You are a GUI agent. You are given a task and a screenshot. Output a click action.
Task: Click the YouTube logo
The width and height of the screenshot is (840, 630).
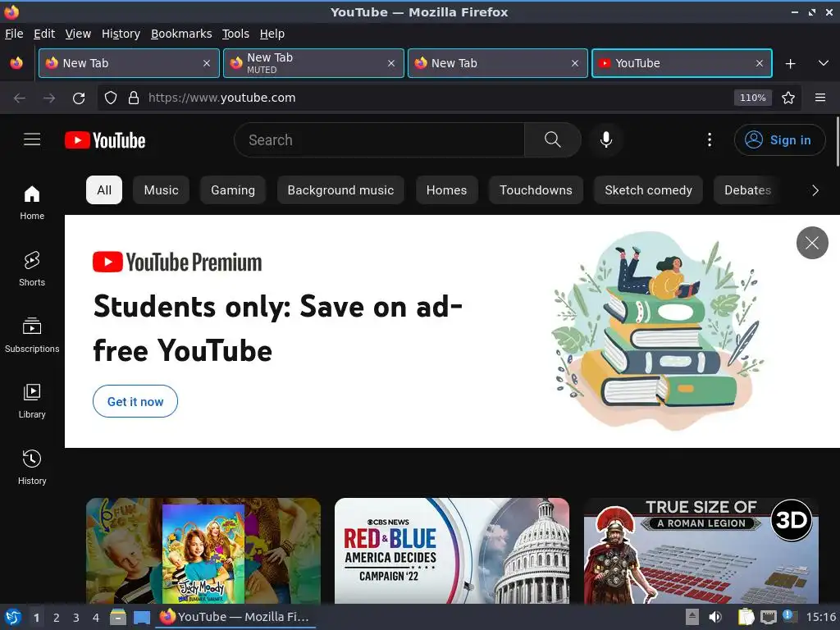pos(105,140)
